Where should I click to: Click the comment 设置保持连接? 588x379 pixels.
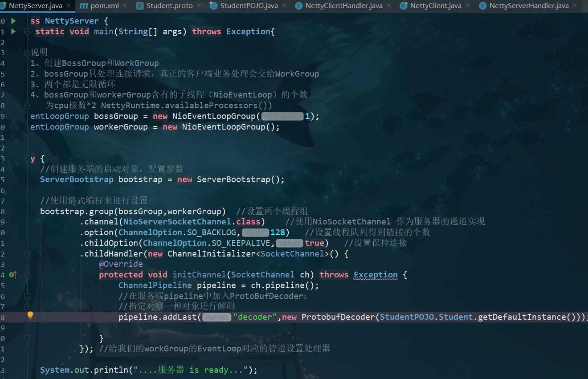[x=376, y=243]
